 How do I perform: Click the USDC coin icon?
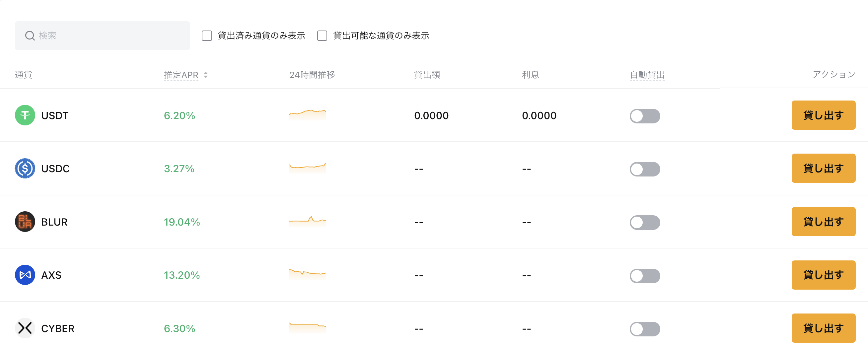(x=25, y=169)
